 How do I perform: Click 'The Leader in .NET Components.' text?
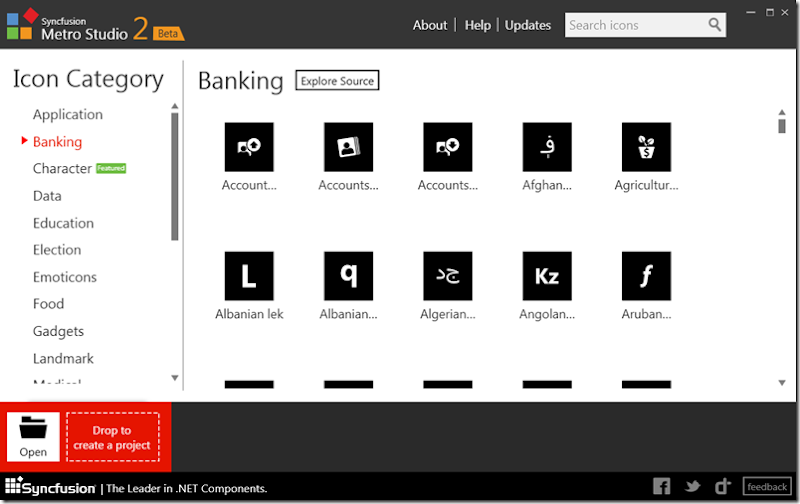186,489
